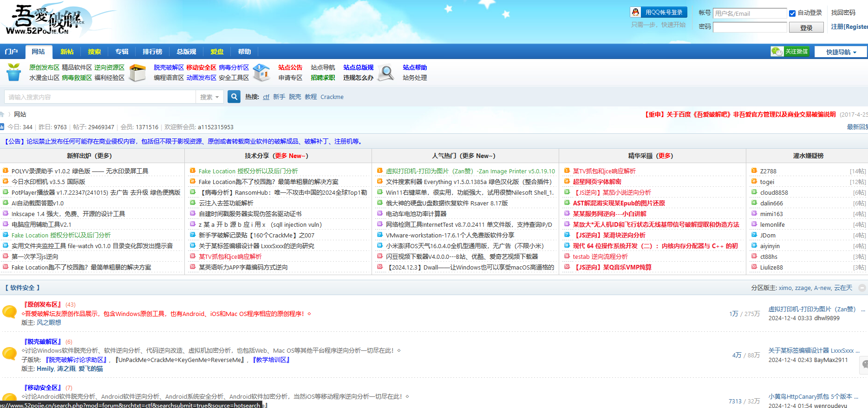Click the plant pot category icon

(14, 72)
